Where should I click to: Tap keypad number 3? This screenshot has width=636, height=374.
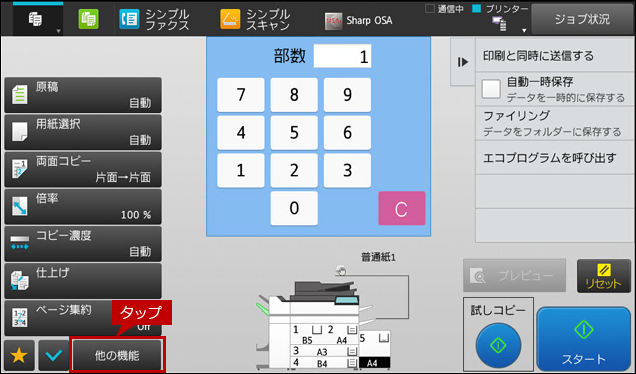coord(347,170)
